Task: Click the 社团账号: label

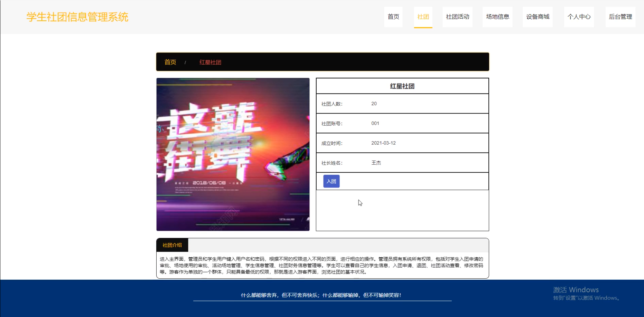Action: 332,124
